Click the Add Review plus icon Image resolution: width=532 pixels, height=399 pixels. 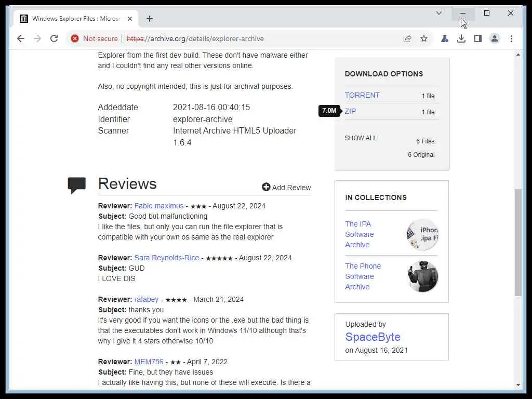point(266,187)
